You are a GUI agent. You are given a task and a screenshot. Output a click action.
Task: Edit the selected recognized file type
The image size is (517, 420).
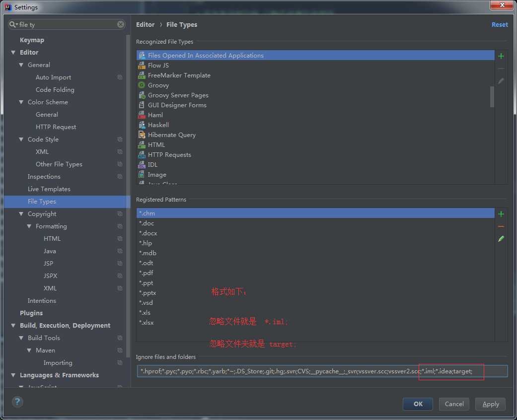point(501,81)
